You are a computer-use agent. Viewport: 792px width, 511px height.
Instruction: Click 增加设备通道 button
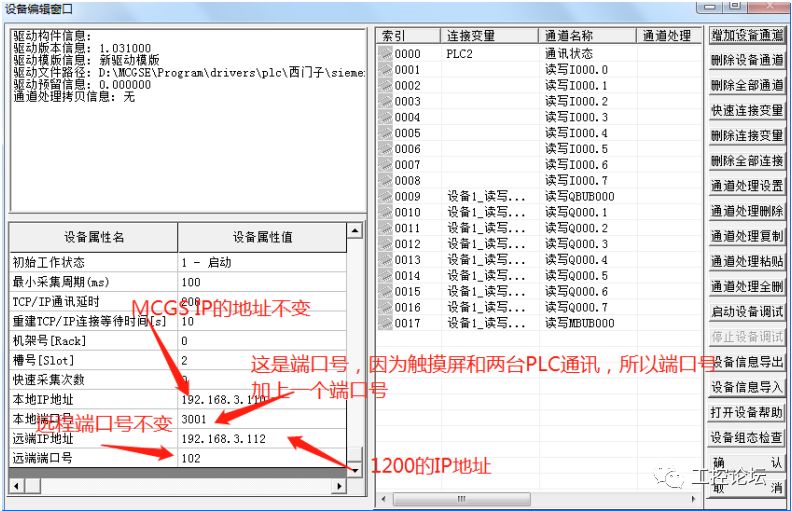click(x=747, y=35)
